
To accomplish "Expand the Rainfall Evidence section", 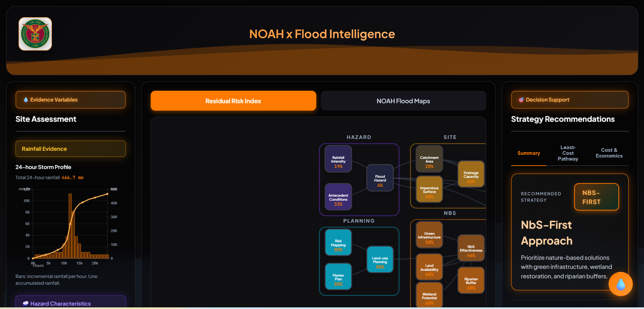I will [70, 149].
